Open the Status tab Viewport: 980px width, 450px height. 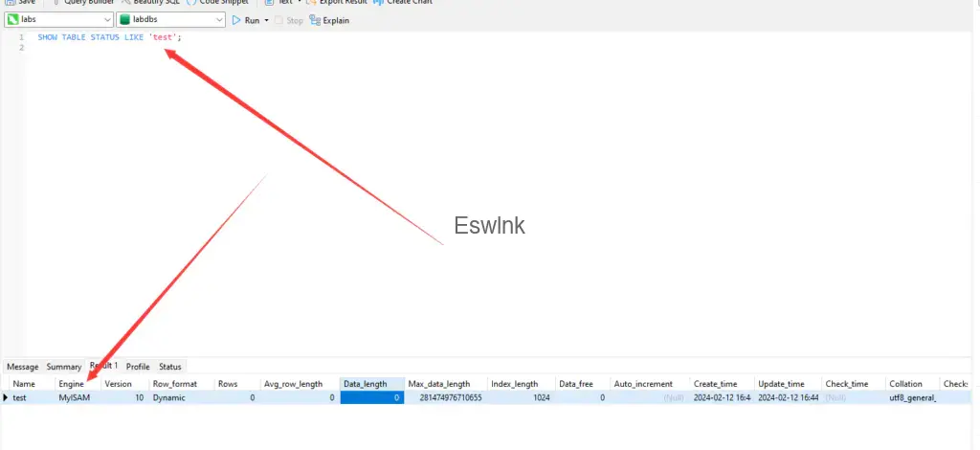[x=169, y=367]
